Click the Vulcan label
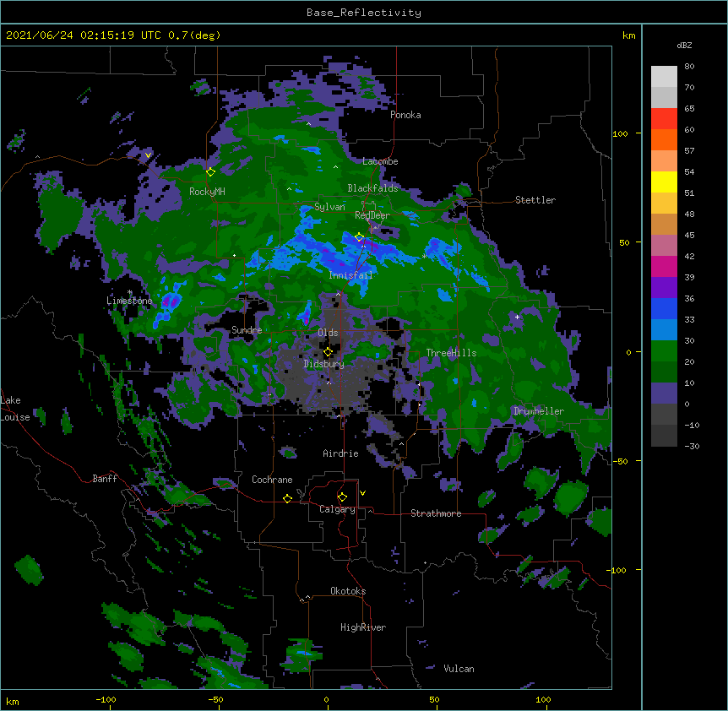Screen dimensions: 728x711 pos(459,669)
